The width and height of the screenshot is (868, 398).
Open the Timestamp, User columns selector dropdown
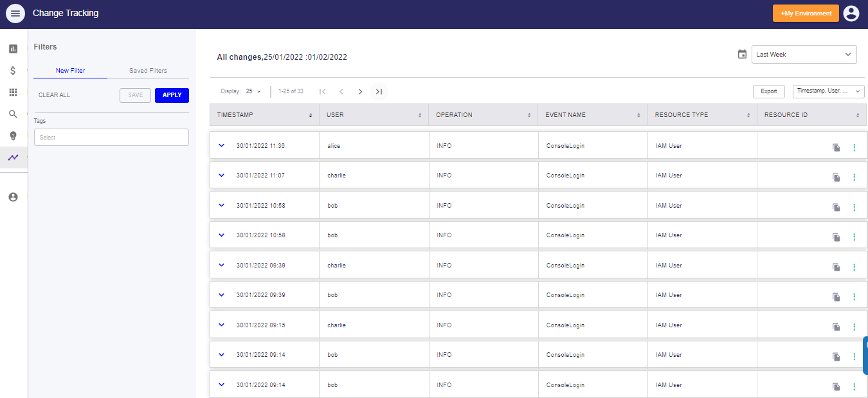pos(829,91)
